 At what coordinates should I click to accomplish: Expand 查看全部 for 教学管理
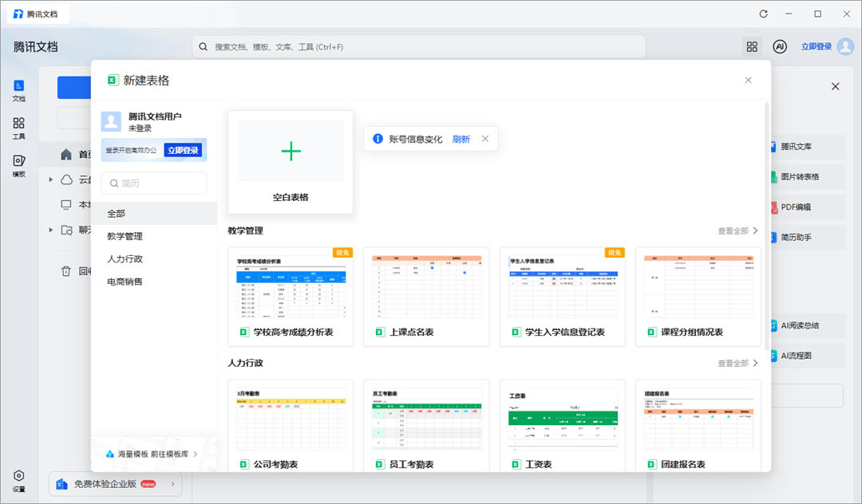(737, 230)
